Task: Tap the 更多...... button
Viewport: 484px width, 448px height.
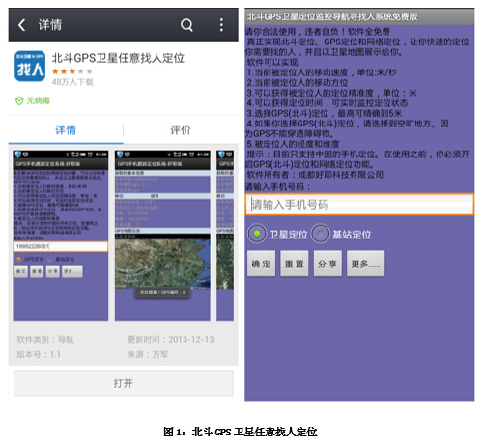Action: tap(365, 264)
